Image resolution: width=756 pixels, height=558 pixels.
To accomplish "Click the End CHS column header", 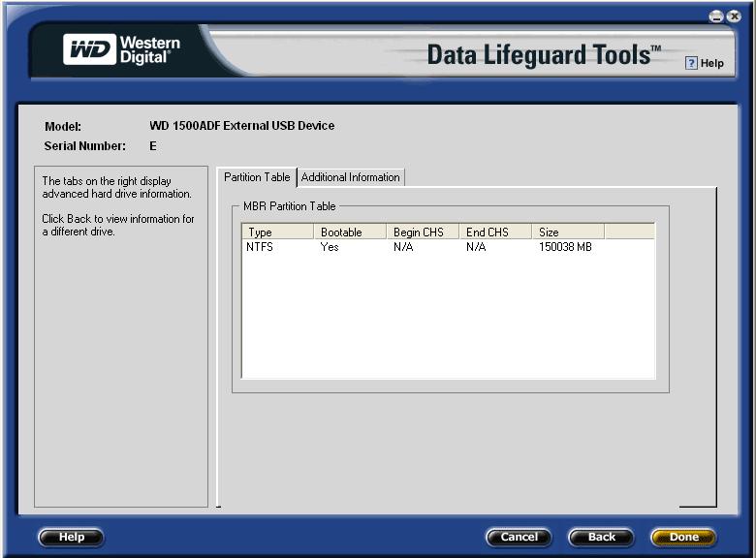I will pyautogui.click(x=495, y=232).
